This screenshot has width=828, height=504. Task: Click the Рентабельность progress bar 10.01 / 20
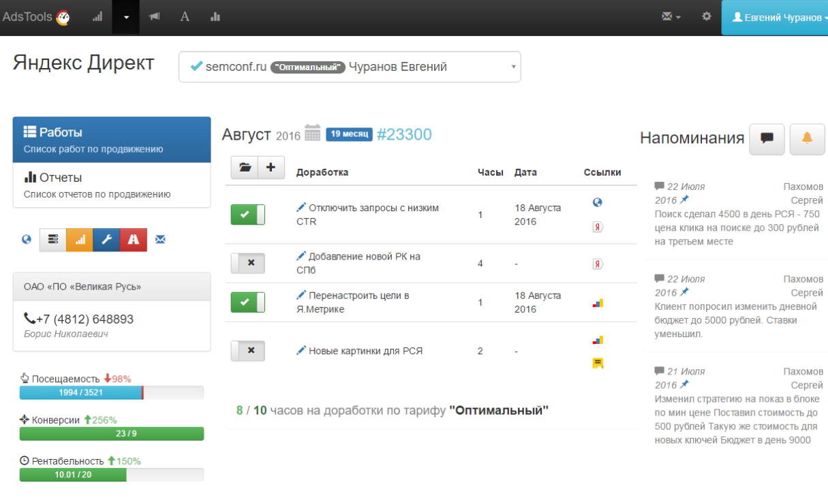coord(112,475)
